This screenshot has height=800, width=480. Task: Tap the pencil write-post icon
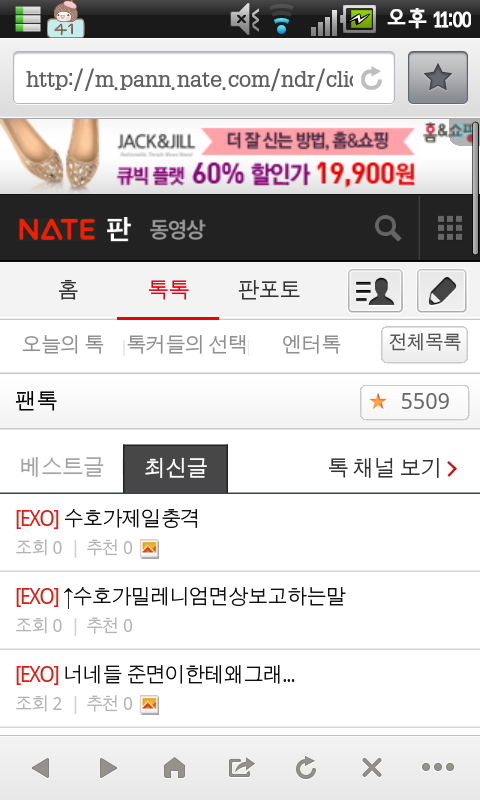coord(442,291)
